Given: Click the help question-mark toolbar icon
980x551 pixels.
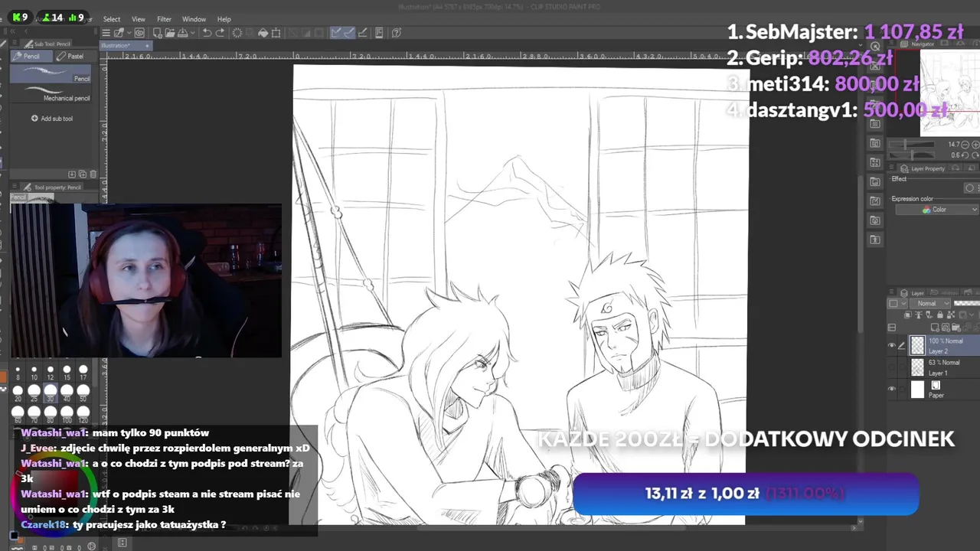Looking at the screenshot, I should [396, 32].
